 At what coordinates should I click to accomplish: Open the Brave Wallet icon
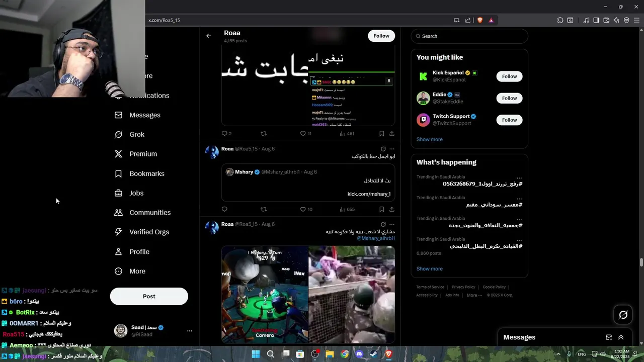coord(606,20)
